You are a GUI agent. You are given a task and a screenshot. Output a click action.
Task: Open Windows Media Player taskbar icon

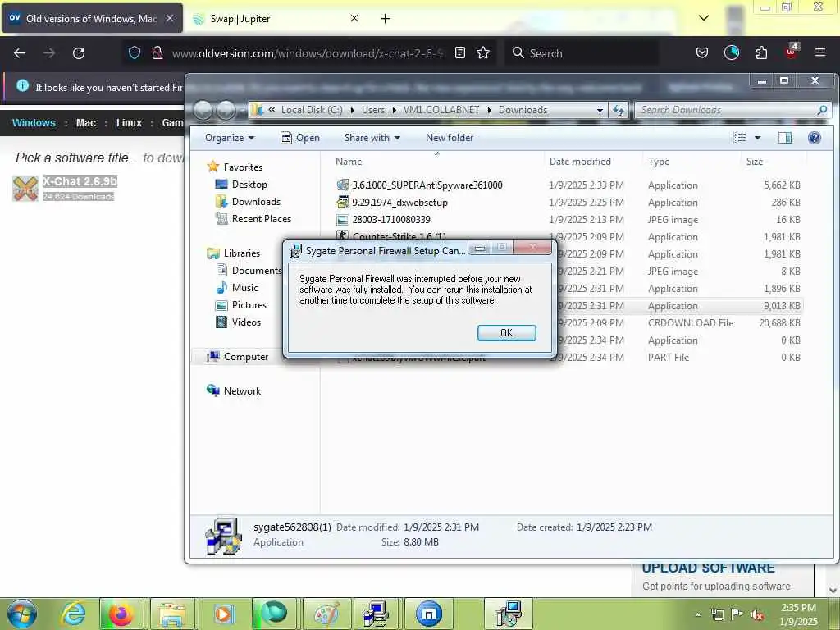point(223,614)
